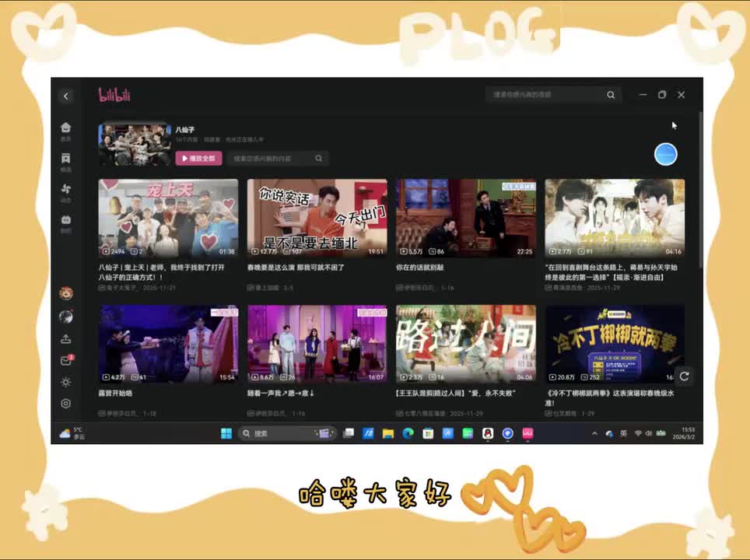Open the round gray profile avatar in sidebar
The height and width of the screenshot is (560, 750).
[x=66, y=316]
